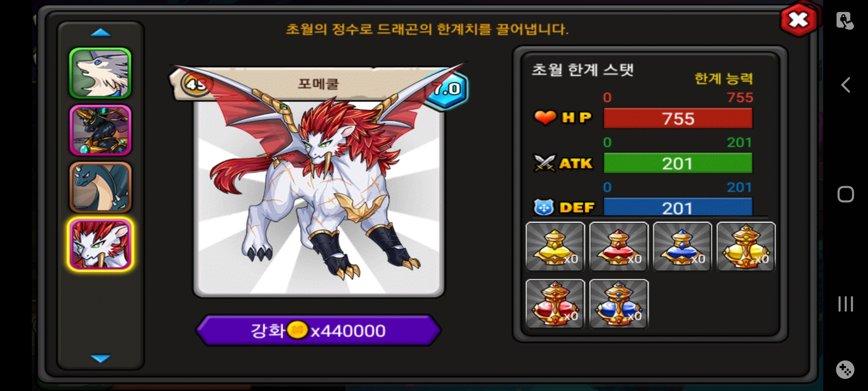The height and width of the screenshot is (391, 868).
Task: Move the dragon list down with blue arrow
Action: coord(101,358)
